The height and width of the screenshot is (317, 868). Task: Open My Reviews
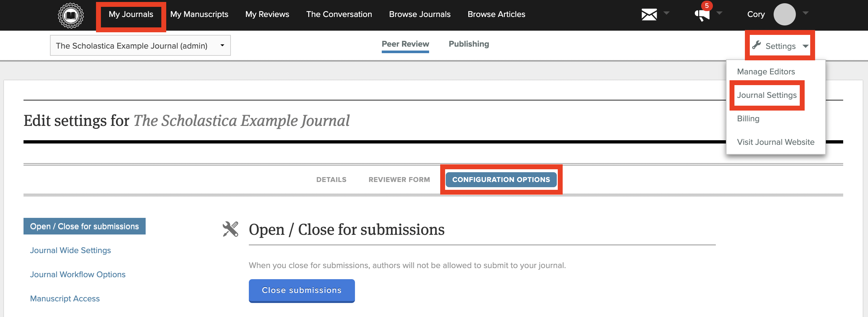(x=267, y=14)
